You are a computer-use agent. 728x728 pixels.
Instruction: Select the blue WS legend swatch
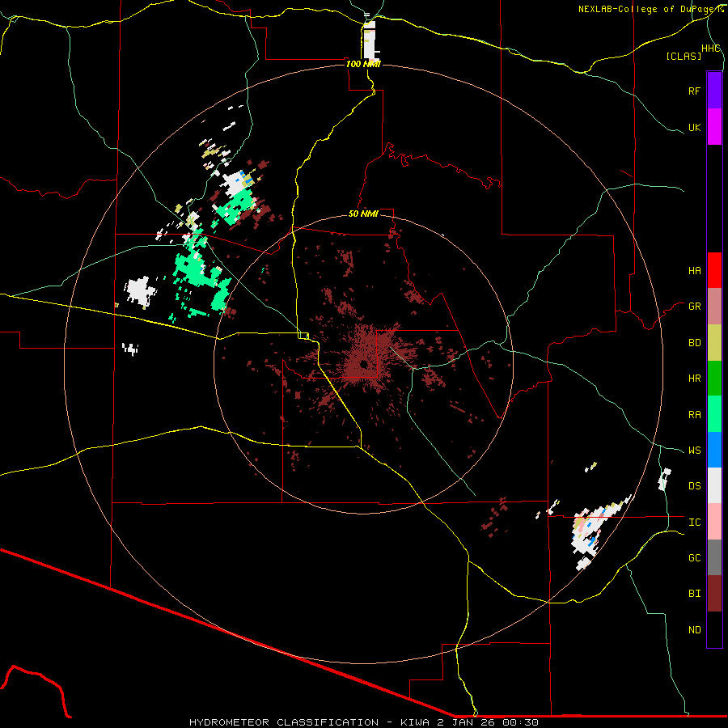pos(714,450)
